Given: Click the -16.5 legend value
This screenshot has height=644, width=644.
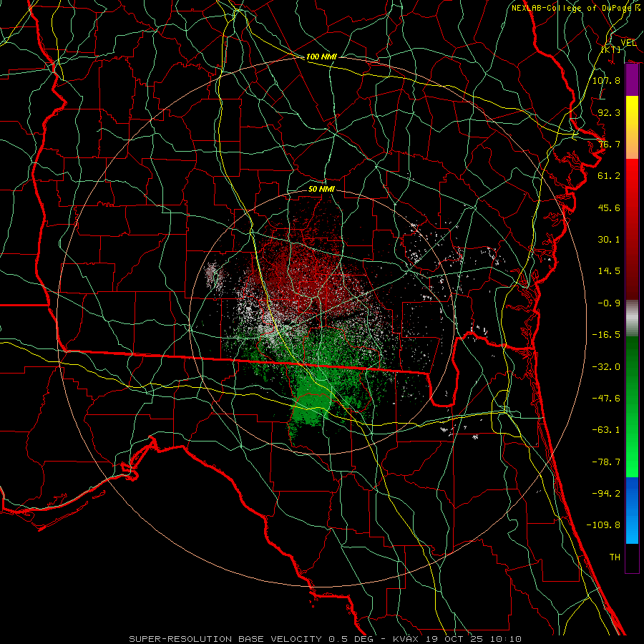Looking at the screenshot, I should tap(606, 335).
